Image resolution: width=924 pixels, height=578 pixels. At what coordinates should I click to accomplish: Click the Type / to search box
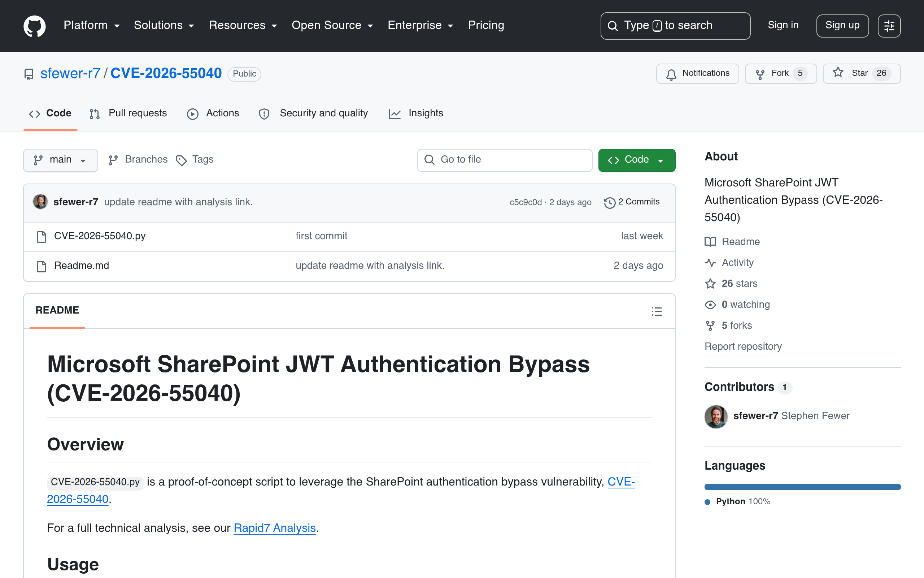pos(675,26)
